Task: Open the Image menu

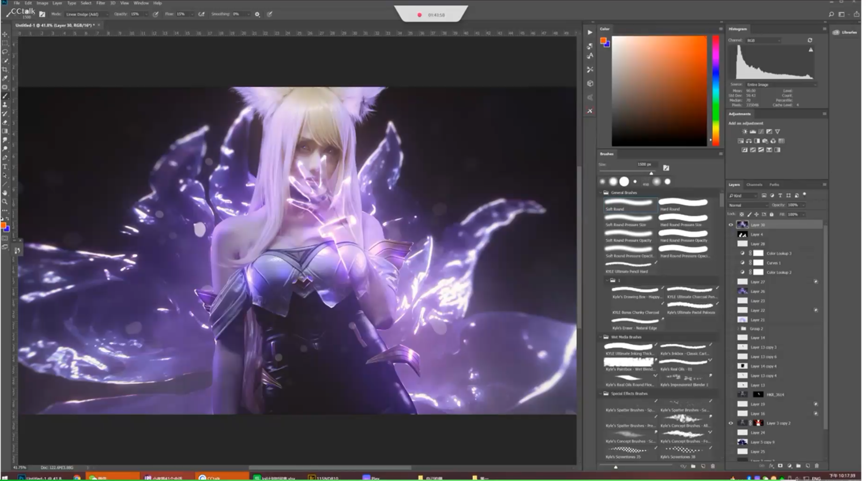Action: 42,3
